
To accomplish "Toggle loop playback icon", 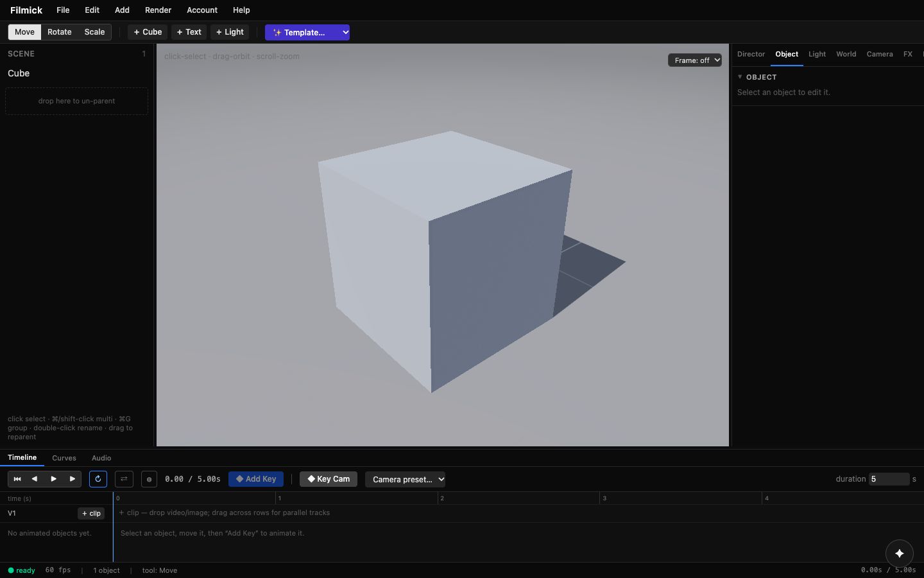I will (98, 479).
